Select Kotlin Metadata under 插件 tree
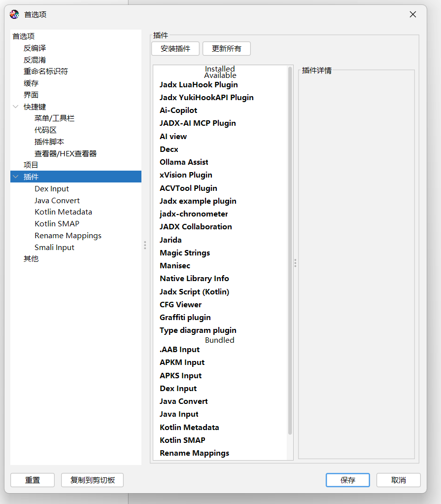The width and height of the screenshot is (441, 504). (63, 212)
